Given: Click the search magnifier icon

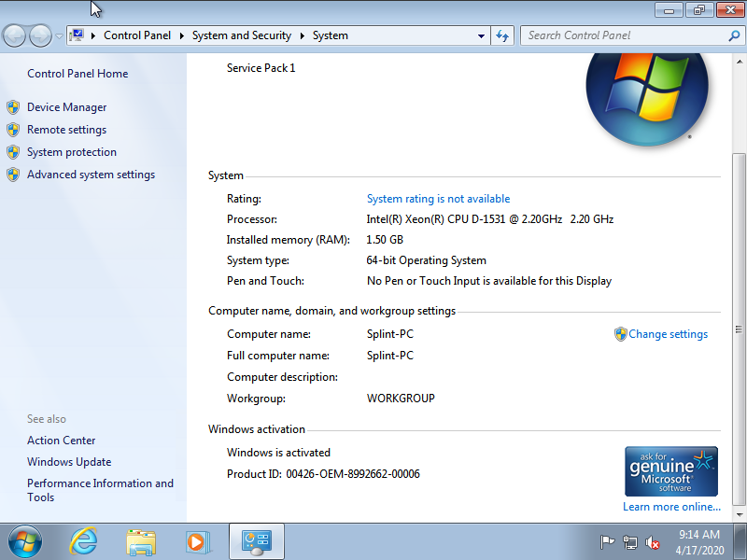Looking at the screenshot, I should tap(734, 35).
